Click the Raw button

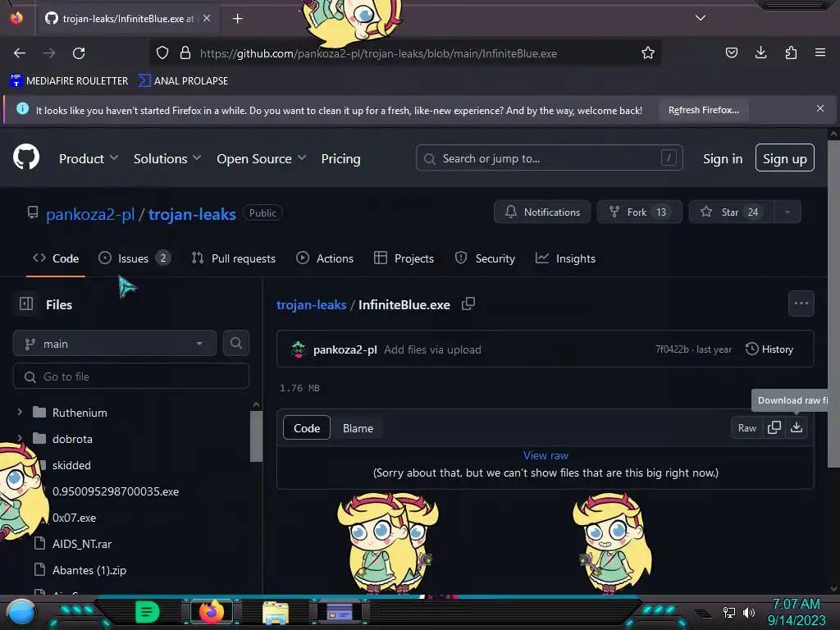746,427
